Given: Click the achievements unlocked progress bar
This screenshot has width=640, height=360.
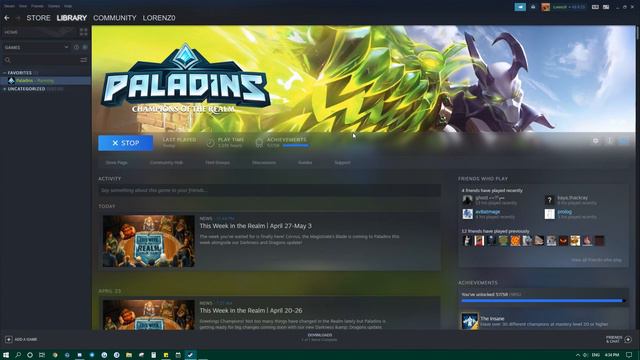Looking at the screenshot, I should (543, 301).
